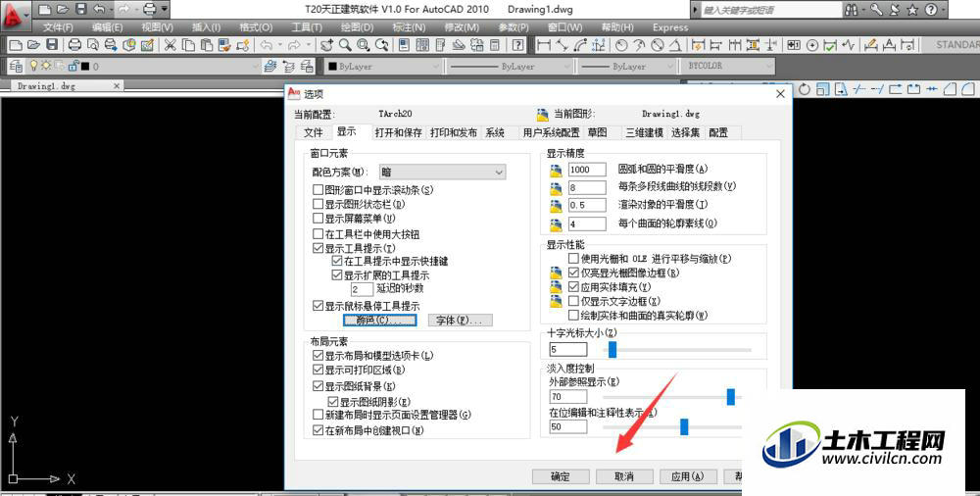This screenshot has width=980, height=496.
Task: Enable 仅显示文字边框 checkbox
Action: (573, 302)
